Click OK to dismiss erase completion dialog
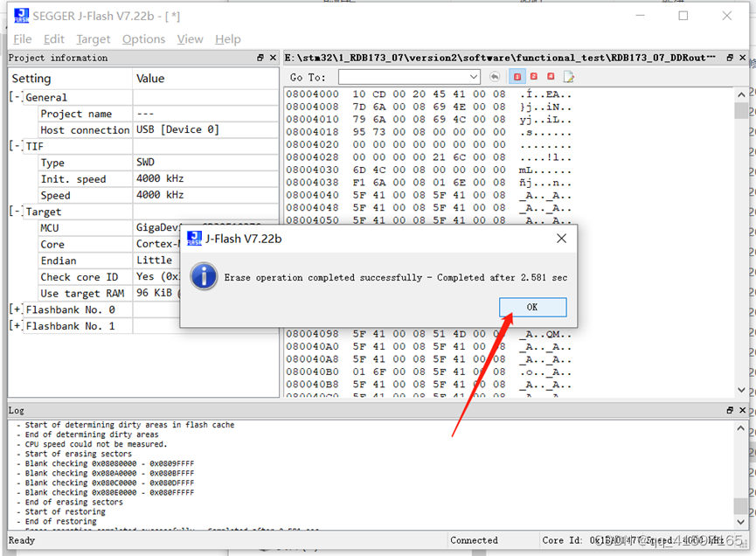Screen dimensions: 756x556 click(x=532, y=307)
